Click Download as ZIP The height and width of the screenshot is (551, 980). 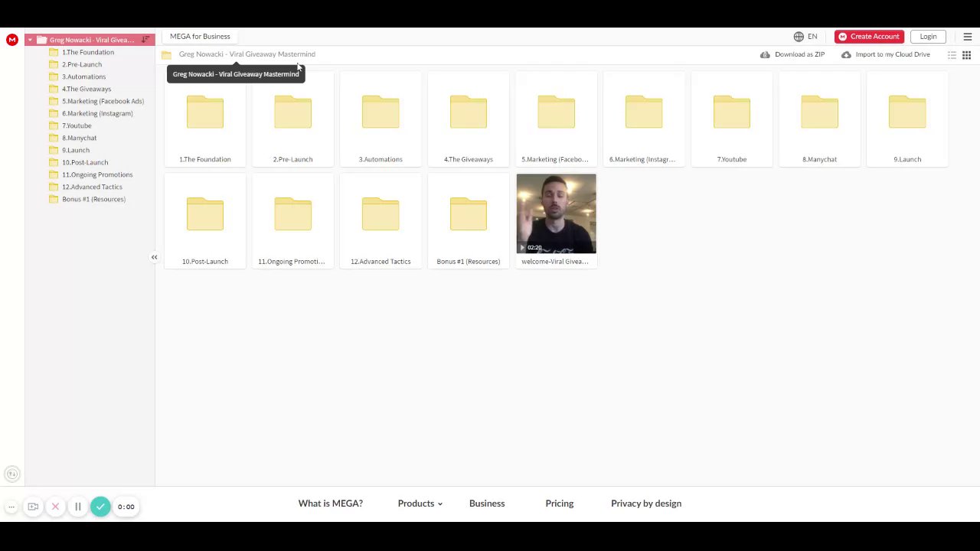[792, 55]
